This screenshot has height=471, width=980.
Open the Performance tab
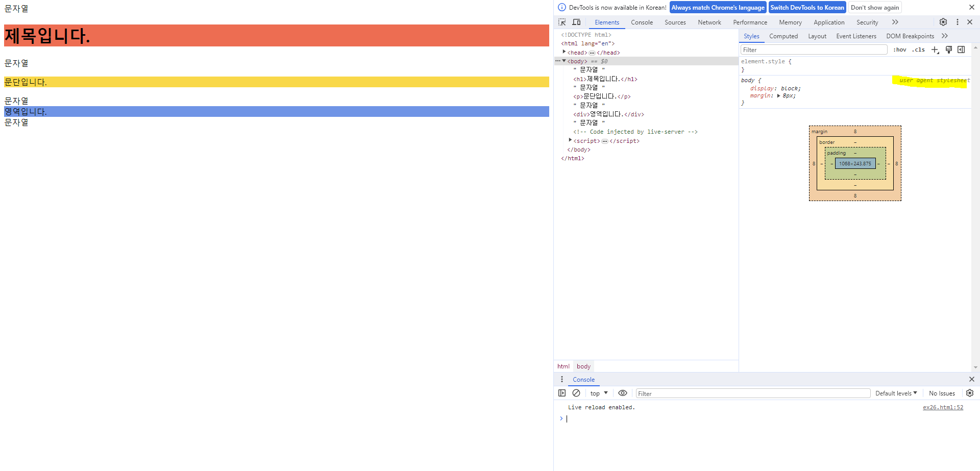tap(750, 22)
